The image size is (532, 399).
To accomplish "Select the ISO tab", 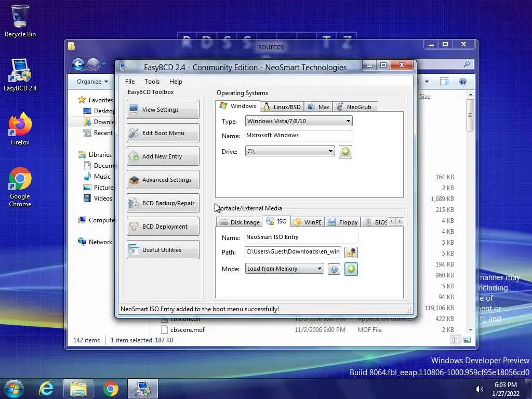I will click(x=276, y=221).
